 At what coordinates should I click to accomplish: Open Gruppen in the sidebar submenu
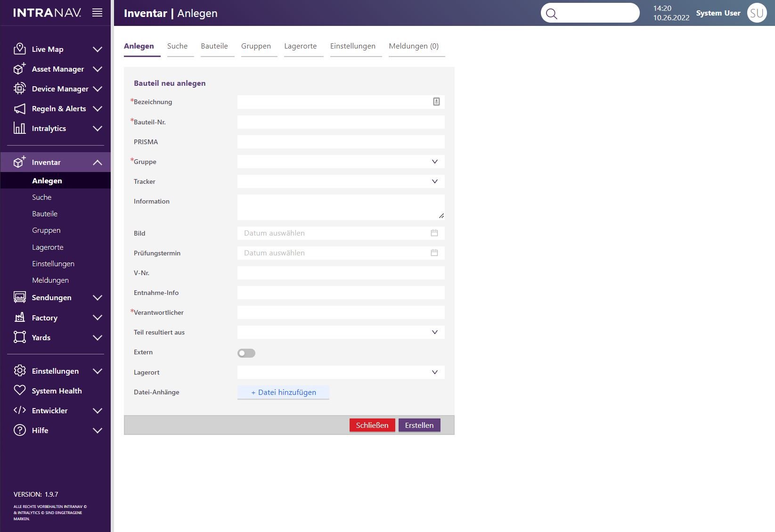(46, 230)
